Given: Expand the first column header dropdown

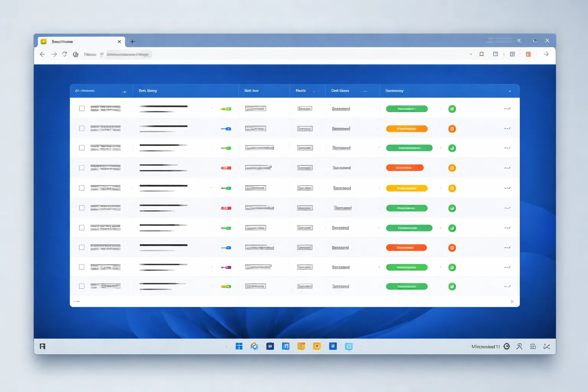Looking at the screenshot, I should tap(124, 91).
